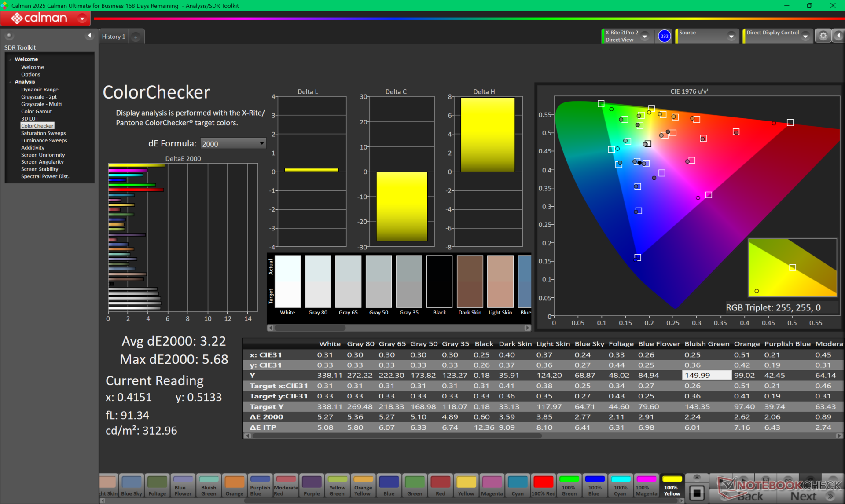This screenshot has width=845, height=504.
Task: Click the stop measurement button
Action: (x=697, y=493)
